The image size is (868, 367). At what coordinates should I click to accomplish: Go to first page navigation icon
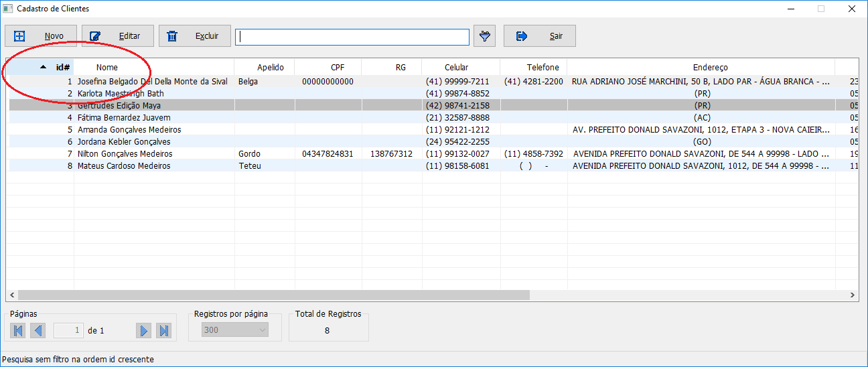point(18,330)
